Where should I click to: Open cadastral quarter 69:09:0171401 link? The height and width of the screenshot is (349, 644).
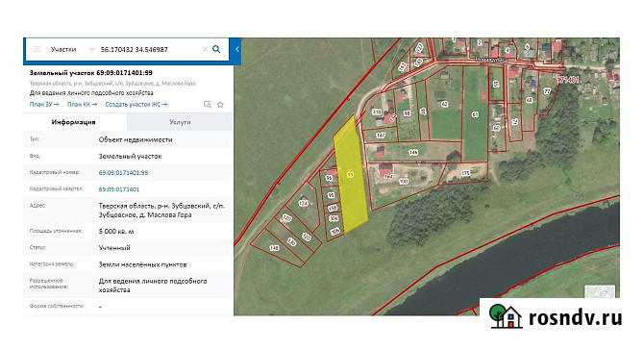click(x=118, y=189)
